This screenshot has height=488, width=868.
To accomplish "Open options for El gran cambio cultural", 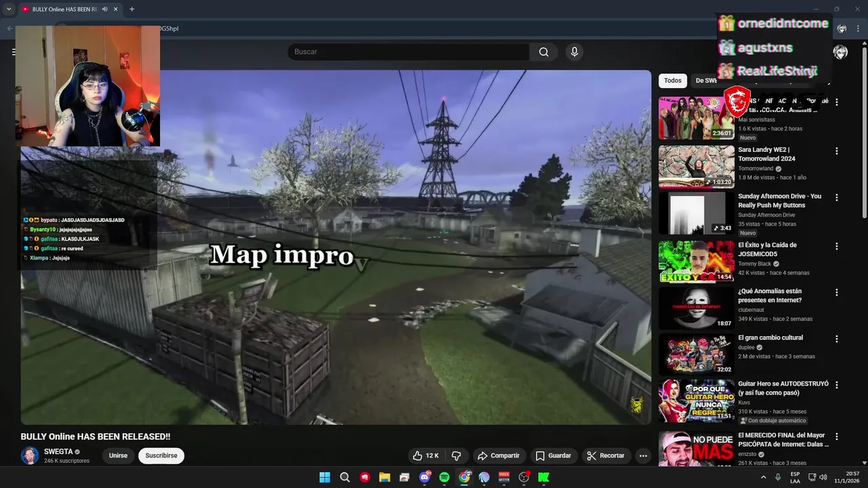I will (x=837, y=339).
